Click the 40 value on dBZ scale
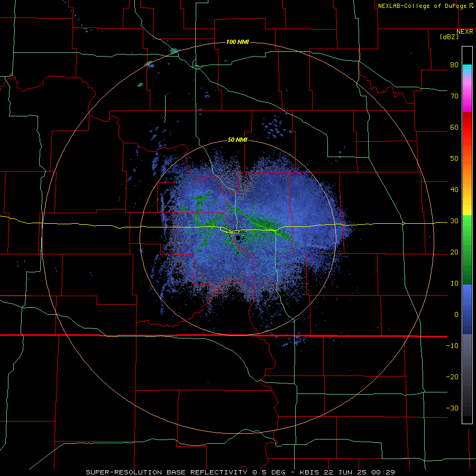The image size is (476, 476). pyautogui.click(x=454, y=190)
